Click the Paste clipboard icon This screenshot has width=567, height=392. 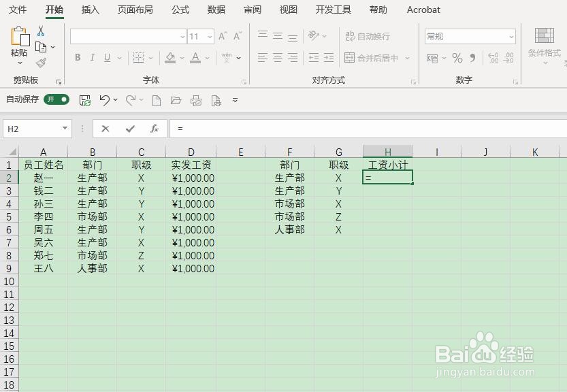click(x=20, y=37)
